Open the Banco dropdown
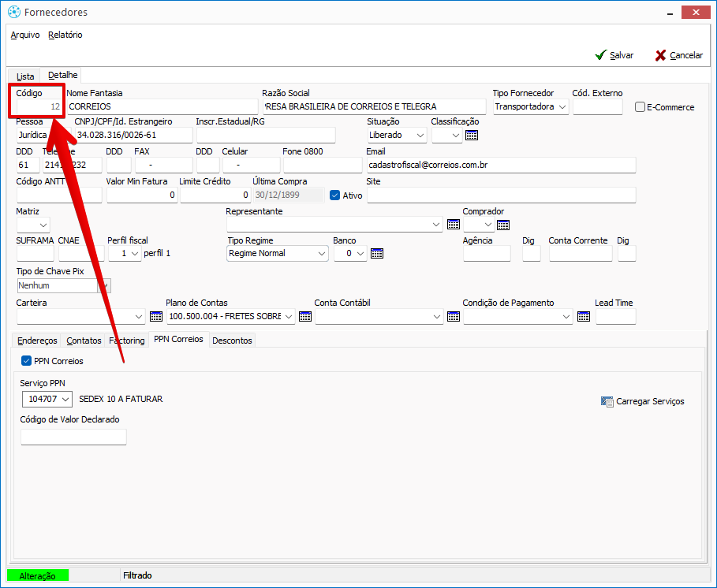The height and width of the screenshot is (588, 717). point(360,254)
